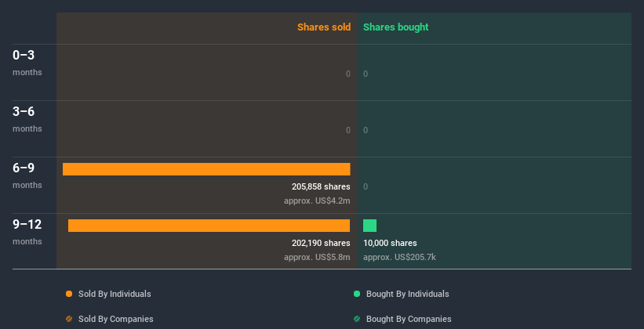Select the Bought By Companies legend label
The image size is (644, 329).
[x=409, y=319]
